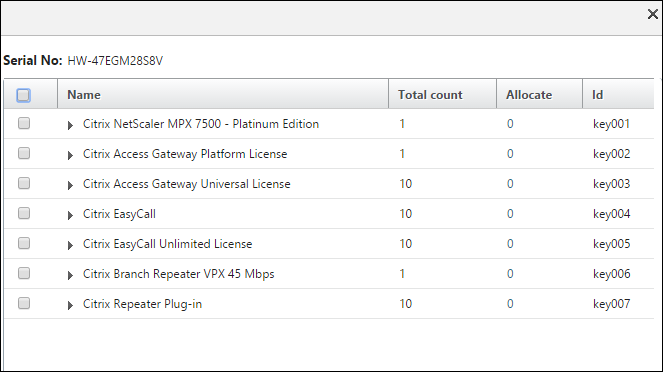Click 'Citrix NetScaler MPX 7500 - Platinum Edition' name
The height and width of the screenshot is (372, 663).
(201, 124)
